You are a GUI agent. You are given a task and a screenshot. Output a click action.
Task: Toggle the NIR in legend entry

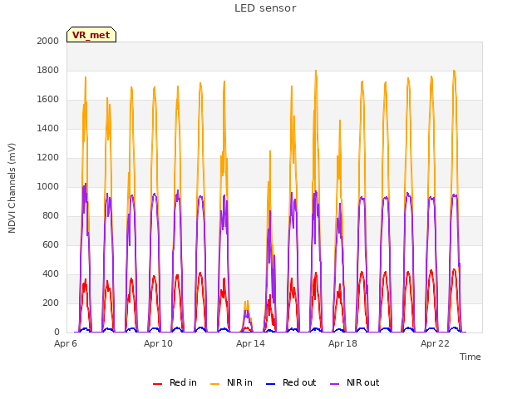pos(231,382)
